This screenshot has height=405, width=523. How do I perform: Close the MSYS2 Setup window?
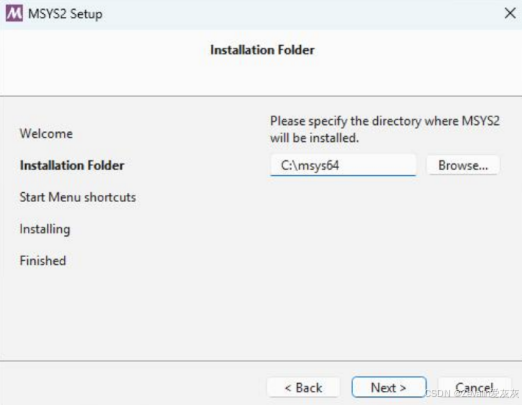coord(510,13)
